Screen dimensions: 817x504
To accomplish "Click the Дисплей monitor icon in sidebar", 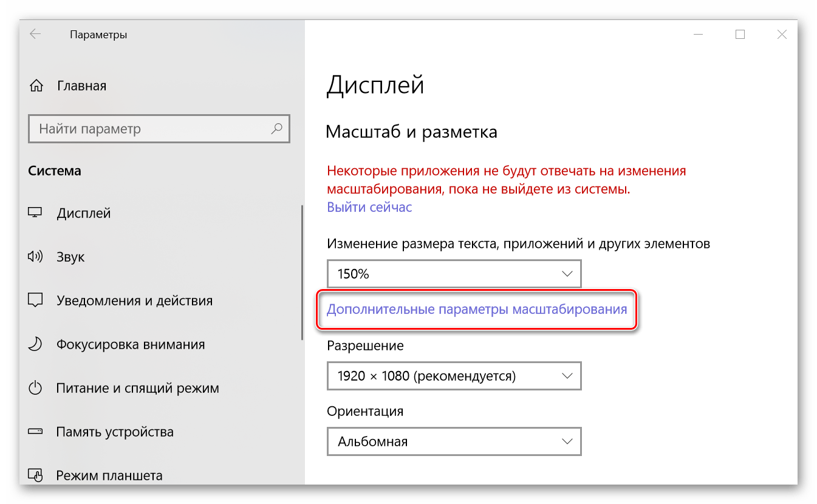I will coord(35,213).
